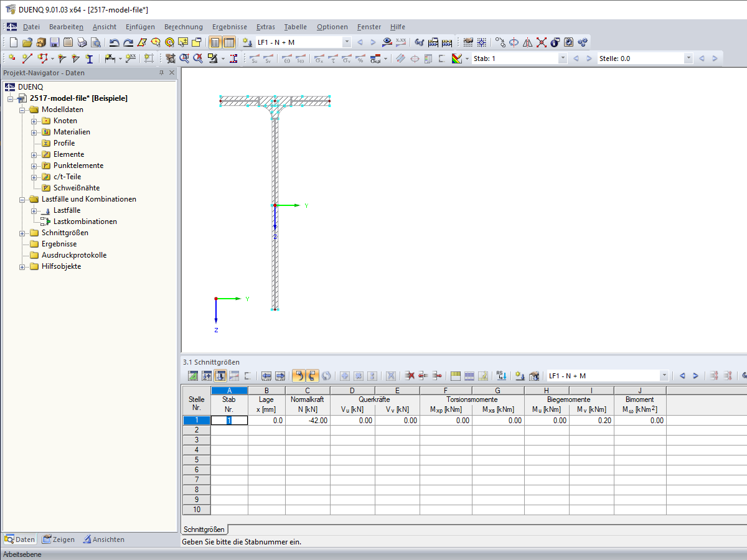Go to previous load case arrow in top toolbar

click(x=360, y=42)
